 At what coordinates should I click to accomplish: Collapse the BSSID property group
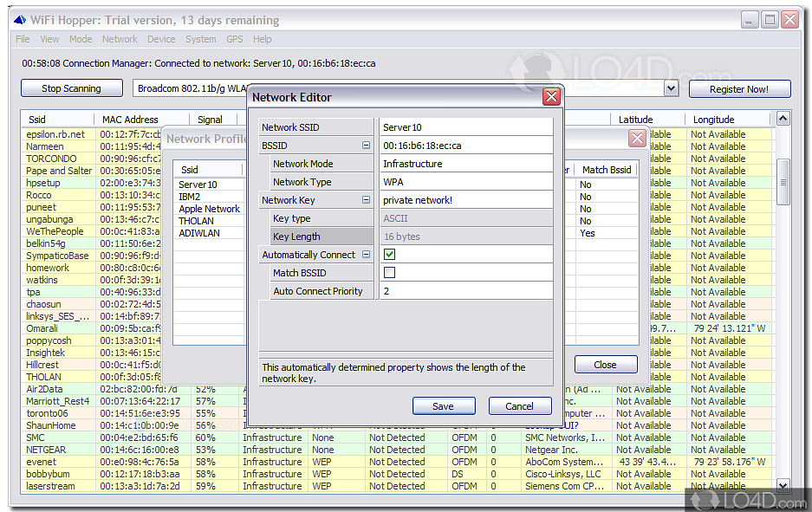(x=366, y=146)
